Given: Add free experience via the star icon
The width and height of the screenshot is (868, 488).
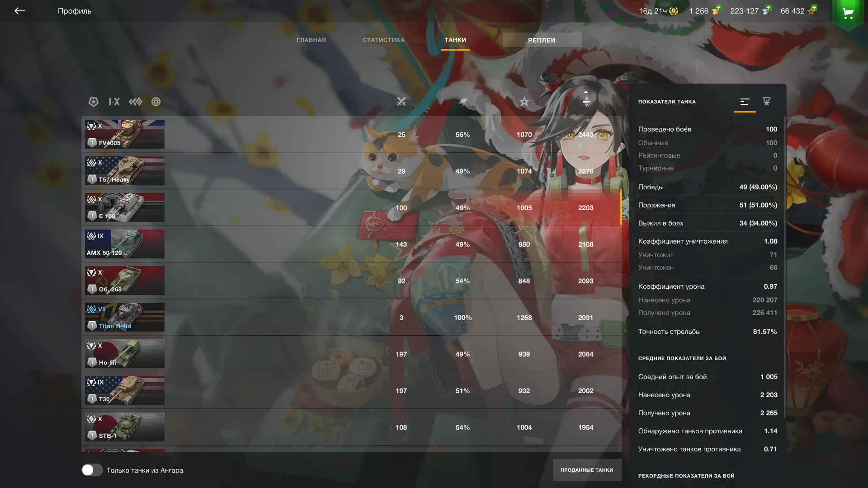Looking at the screenshot, I should point(812,10).
